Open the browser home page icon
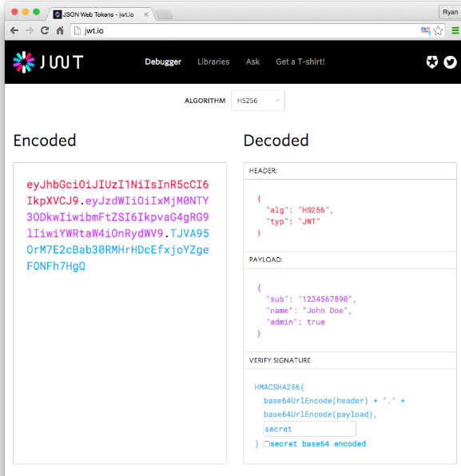This screenshot has width=461, height=476. (x=60, y=30)
